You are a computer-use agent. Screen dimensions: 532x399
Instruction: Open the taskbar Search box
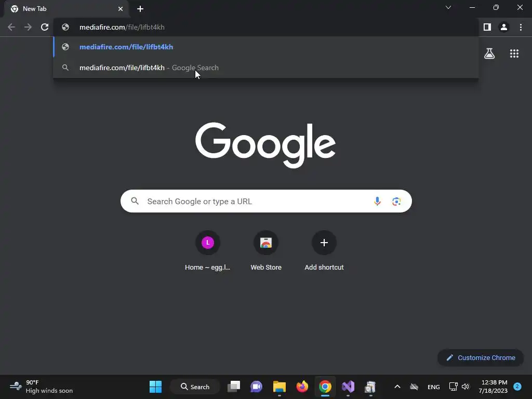pyautogui.click(x=195, y=387)
